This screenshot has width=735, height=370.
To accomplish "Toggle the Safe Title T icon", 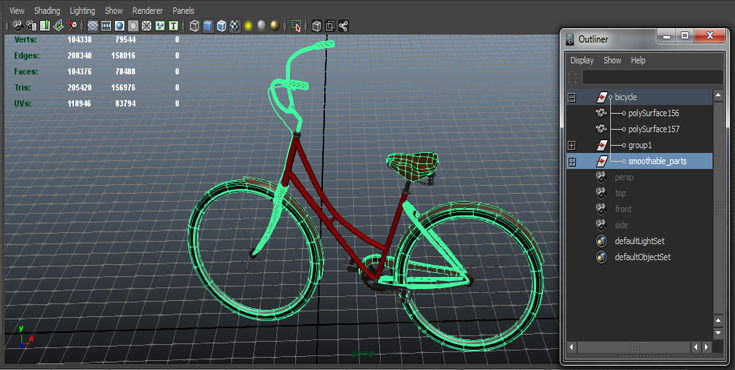I will tap(173, 26).
